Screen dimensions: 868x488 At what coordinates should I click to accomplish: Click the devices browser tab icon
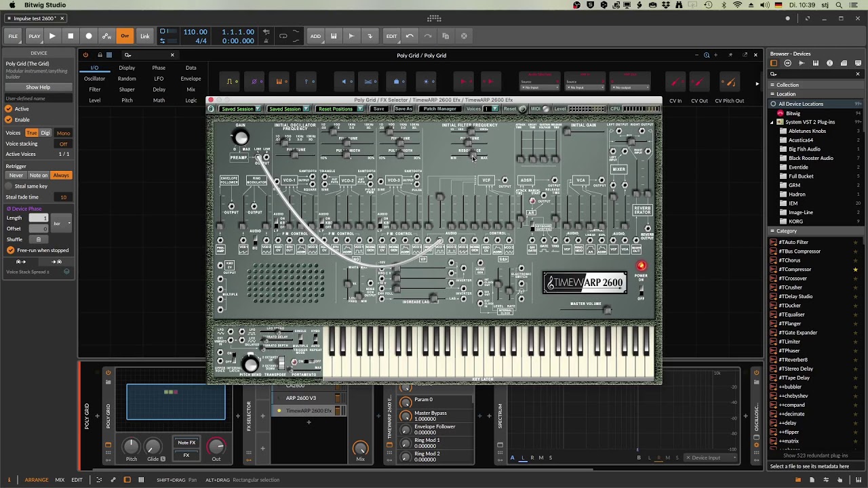click(774, 63)
